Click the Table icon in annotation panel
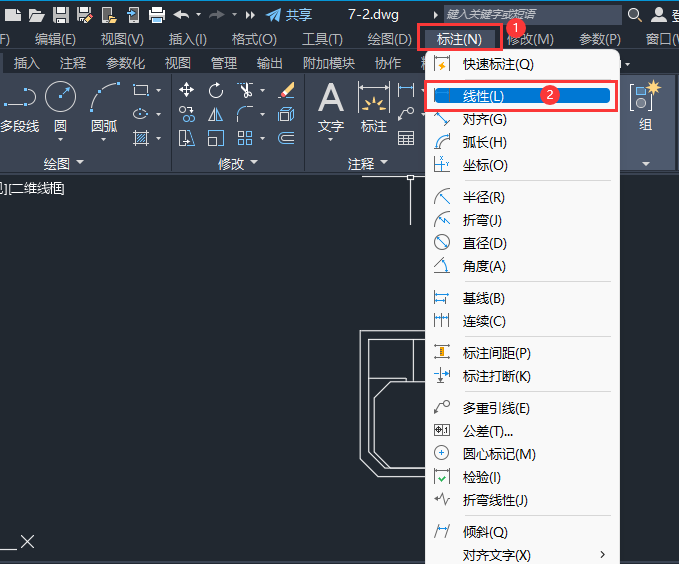Viewport: 679px width, 564px height. tap(406, 139)
